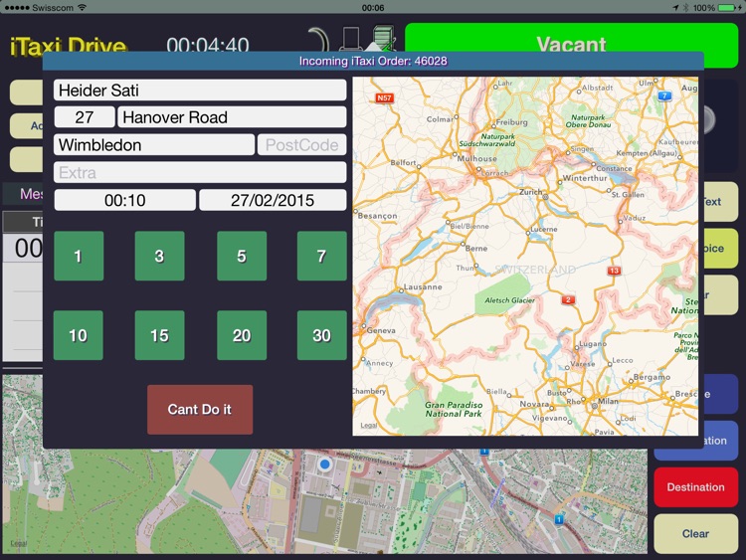The width and height of the screenshot is (746, 560).
Task: Click the 27/02/2015 date field
Action: click(x=273, y=200)
